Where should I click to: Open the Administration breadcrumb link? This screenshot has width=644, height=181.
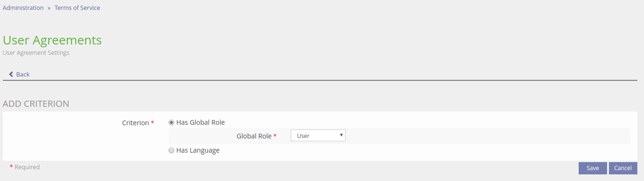[x=23, y=8]
